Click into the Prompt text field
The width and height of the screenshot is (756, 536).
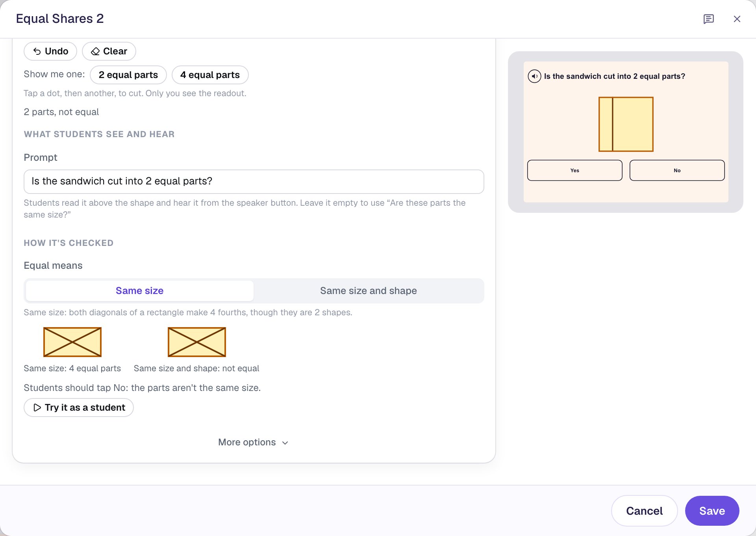coord(254,181)
